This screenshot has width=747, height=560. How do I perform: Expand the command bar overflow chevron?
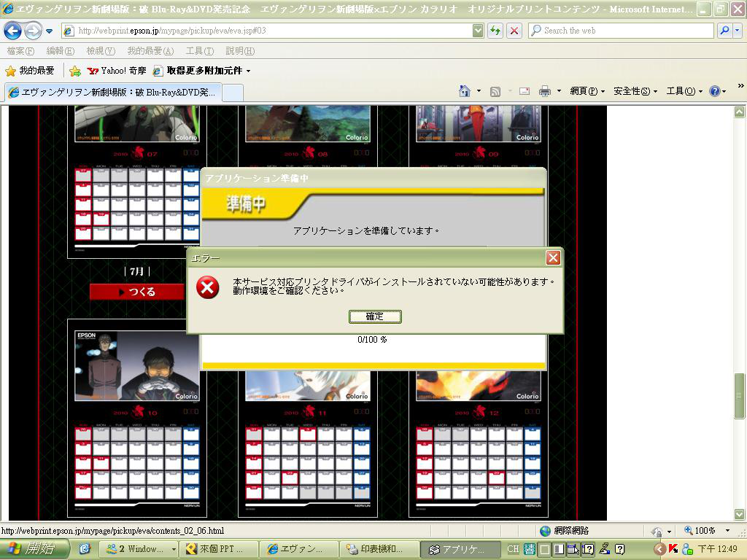(x=740, y=86)
